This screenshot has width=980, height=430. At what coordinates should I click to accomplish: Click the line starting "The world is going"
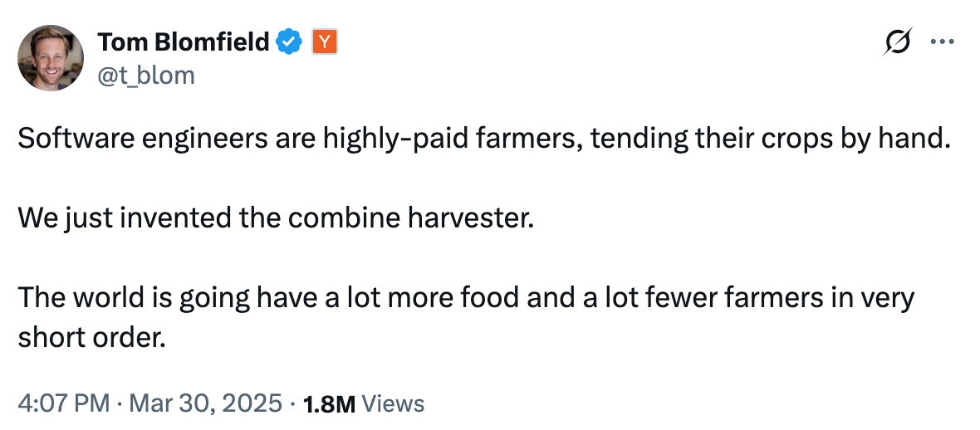click(x=466, y=298)
